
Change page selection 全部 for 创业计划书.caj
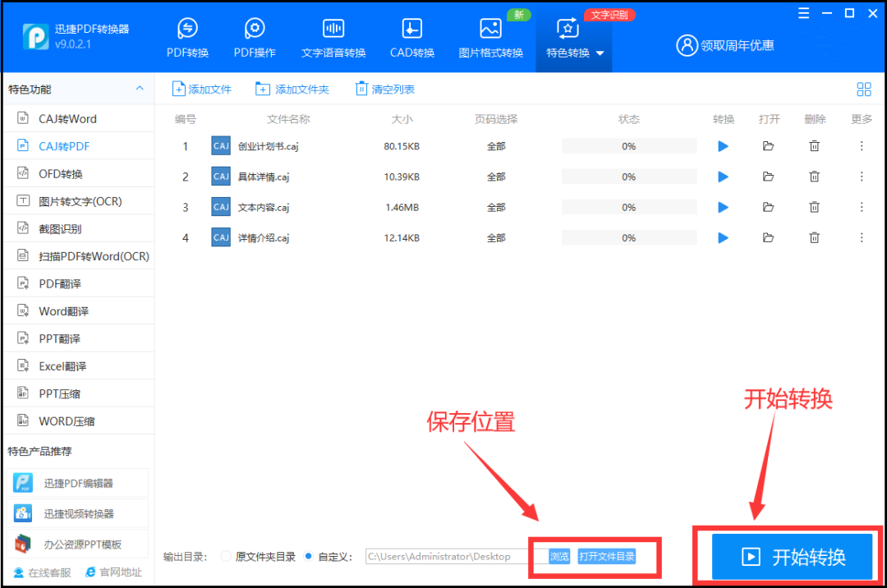point(496,146)
